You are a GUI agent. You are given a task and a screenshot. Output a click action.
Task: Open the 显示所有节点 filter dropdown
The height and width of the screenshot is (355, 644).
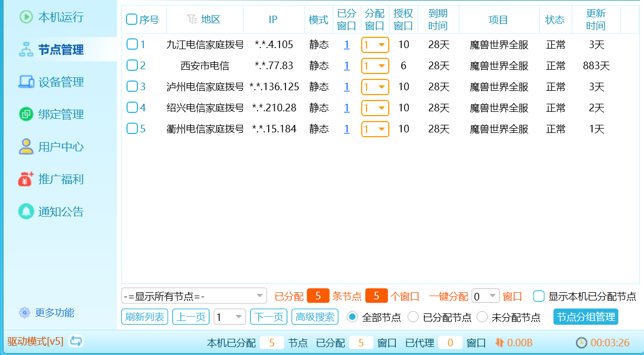coord(194,296)
